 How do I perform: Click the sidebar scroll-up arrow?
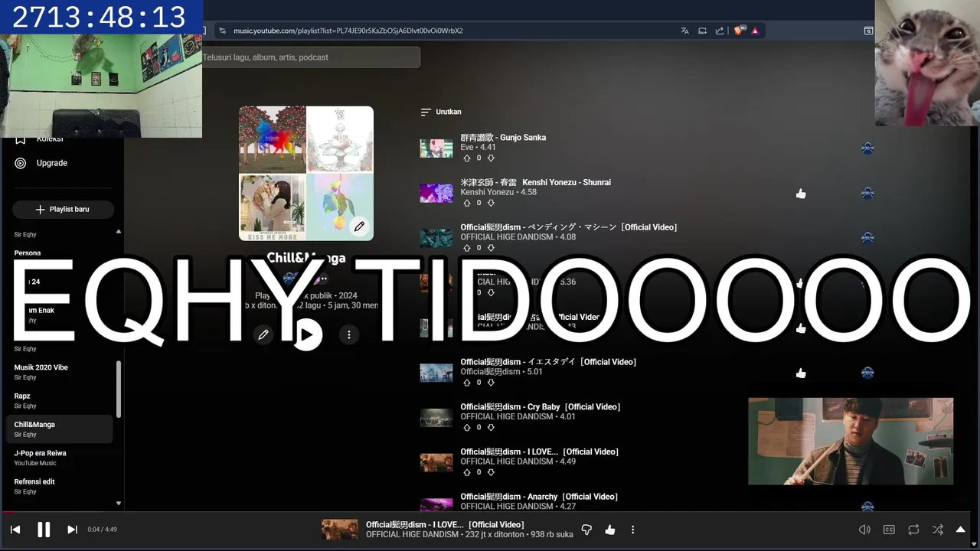(x=118, y=231)
